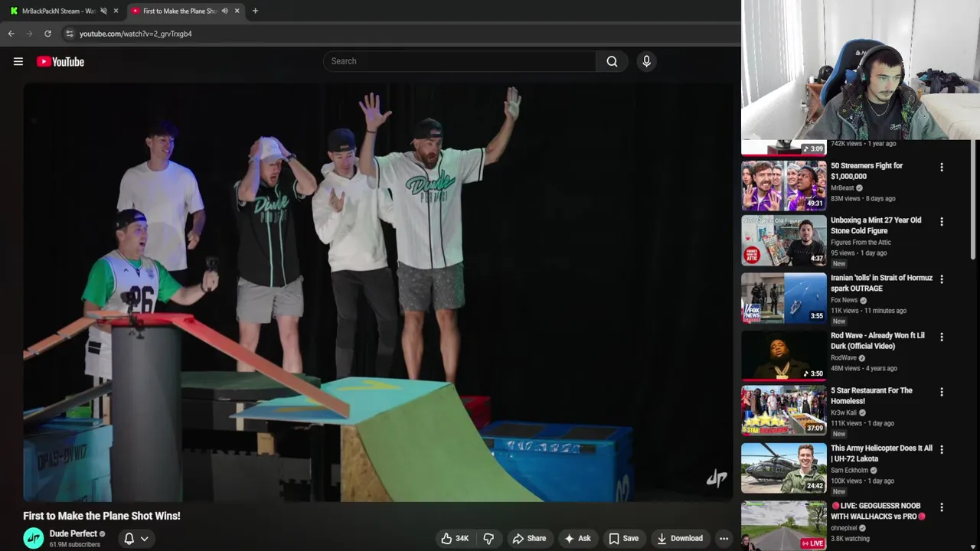This screenshot has width=980, height=551.
Task: Click into the YouTube Search field
Action: [459, 61]
